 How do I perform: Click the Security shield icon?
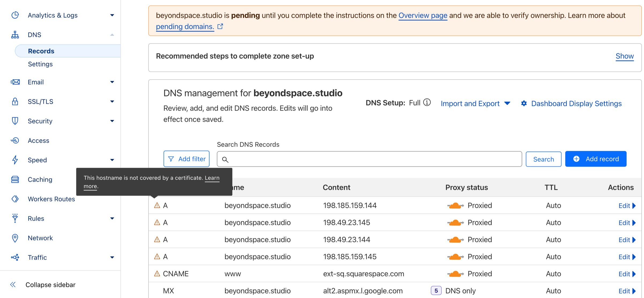(x=15, y=121)
